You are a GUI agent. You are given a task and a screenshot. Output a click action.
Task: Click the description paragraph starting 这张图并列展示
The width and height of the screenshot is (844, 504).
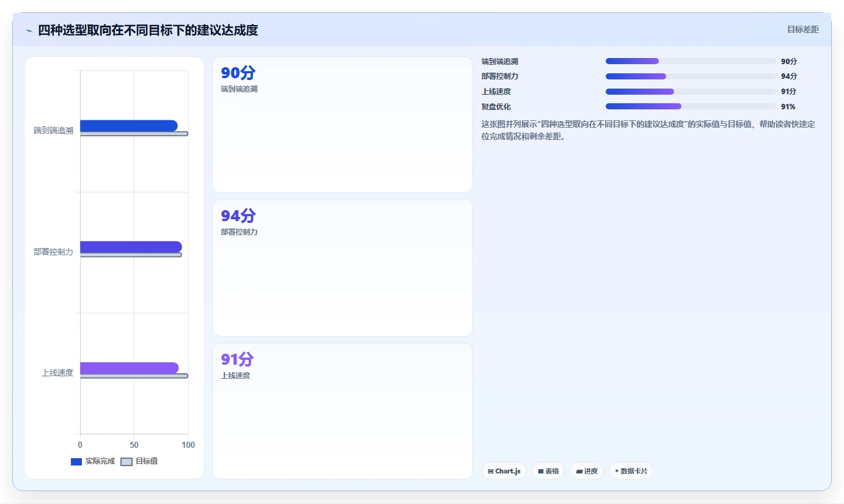(x=648, y=130)
